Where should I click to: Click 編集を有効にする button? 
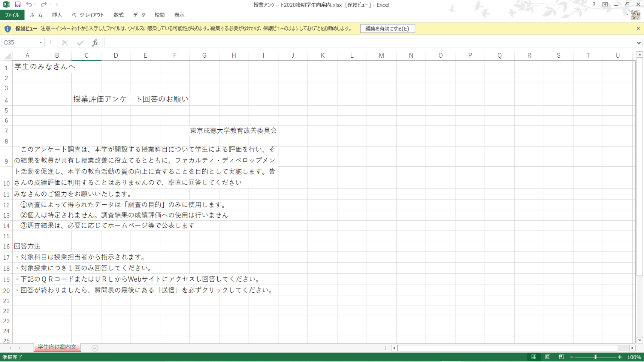click(x=387, y=29)
